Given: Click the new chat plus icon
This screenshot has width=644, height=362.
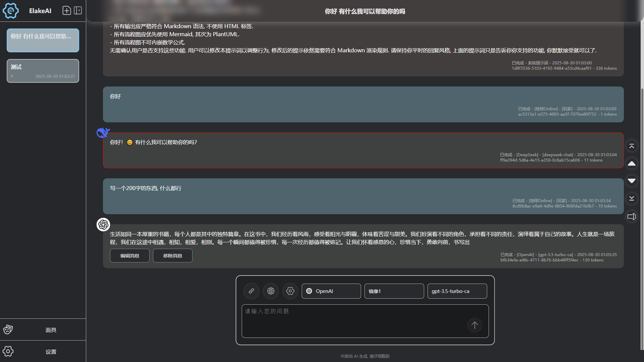Looking at the screenshot, I should (67, 11).
